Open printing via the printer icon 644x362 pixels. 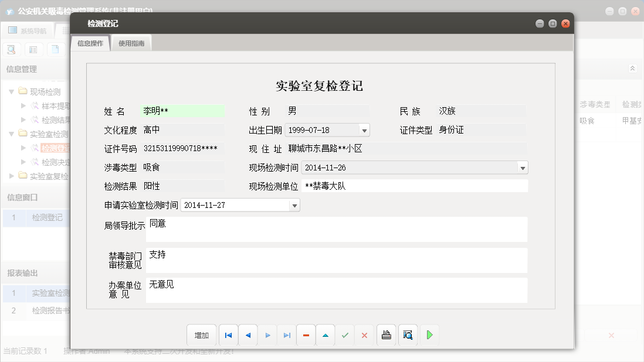[386, 335]
